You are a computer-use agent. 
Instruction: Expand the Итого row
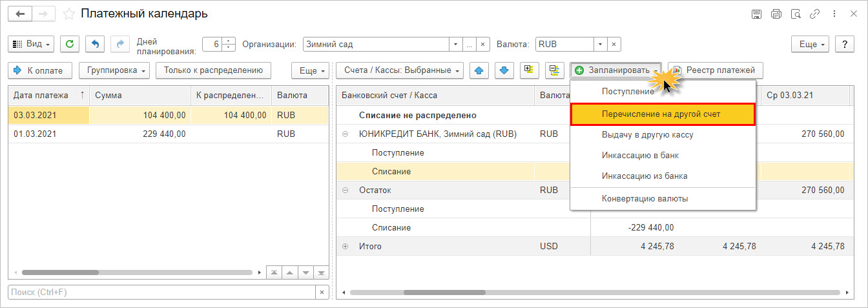345,246
